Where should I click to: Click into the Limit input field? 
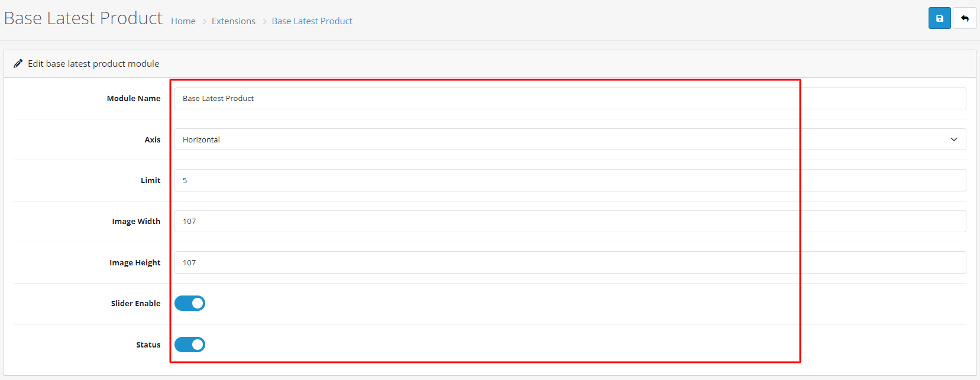click(570, 180)
